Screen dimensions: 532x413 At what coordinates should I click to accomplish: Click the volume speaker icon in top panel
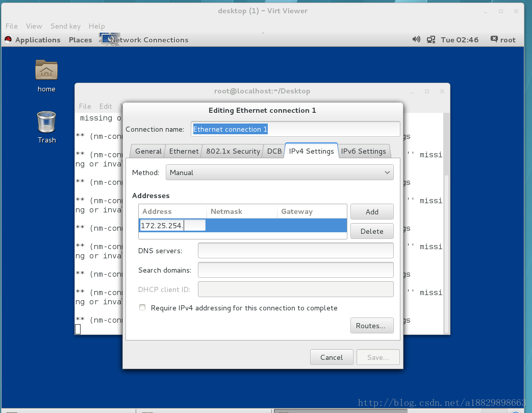coord(416,39)
